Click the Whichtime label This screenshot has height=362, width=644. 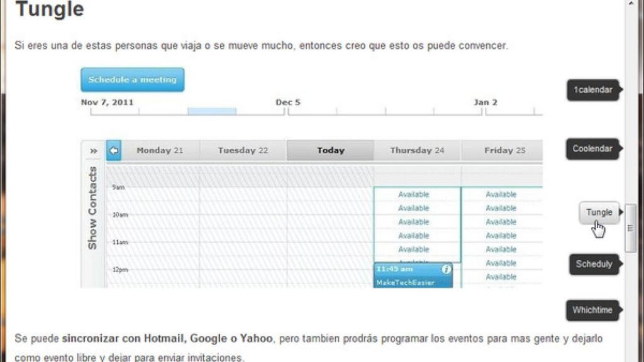click(x=592, y=309)
